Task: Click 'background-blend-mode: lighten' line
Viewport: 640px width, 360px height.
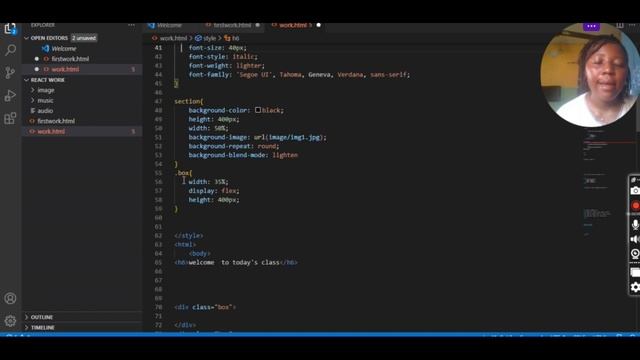Action: click(243, 155)
